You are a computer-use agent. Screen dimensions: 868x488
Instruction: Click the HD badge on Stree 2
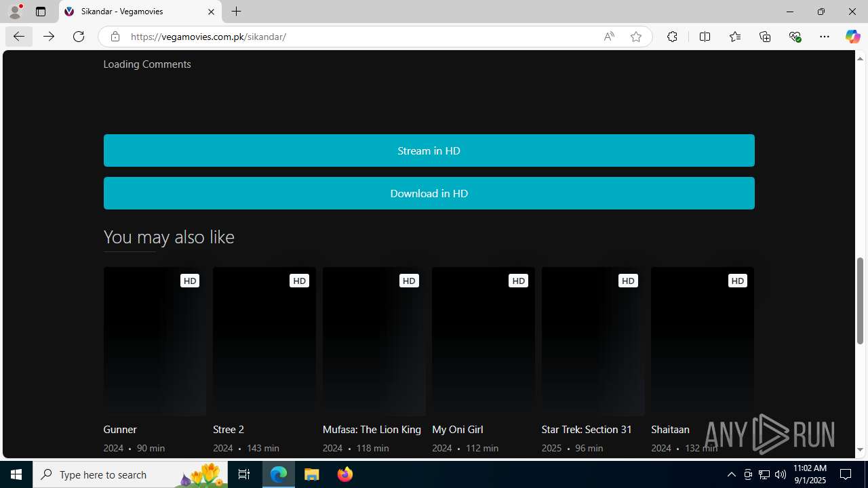[299, 281]
